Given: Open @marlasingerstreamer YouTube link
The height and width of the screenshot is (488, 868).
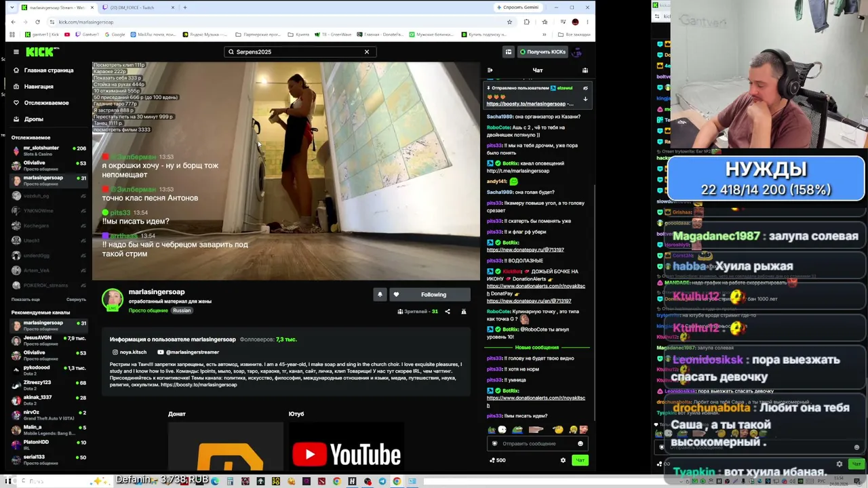Looking at the screenshot, I should click(188, 352).
